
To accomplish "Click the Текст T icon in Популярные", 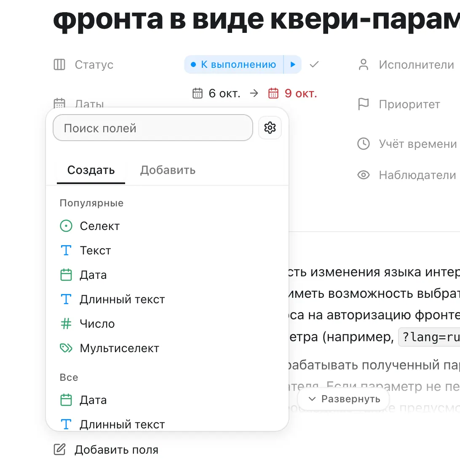I will 66,251.
